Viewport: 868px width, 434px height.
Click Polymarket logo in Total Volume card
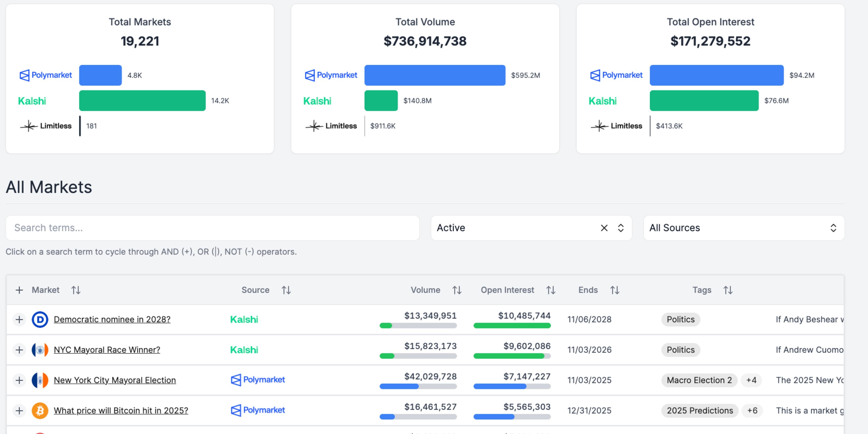coord(331,75)
